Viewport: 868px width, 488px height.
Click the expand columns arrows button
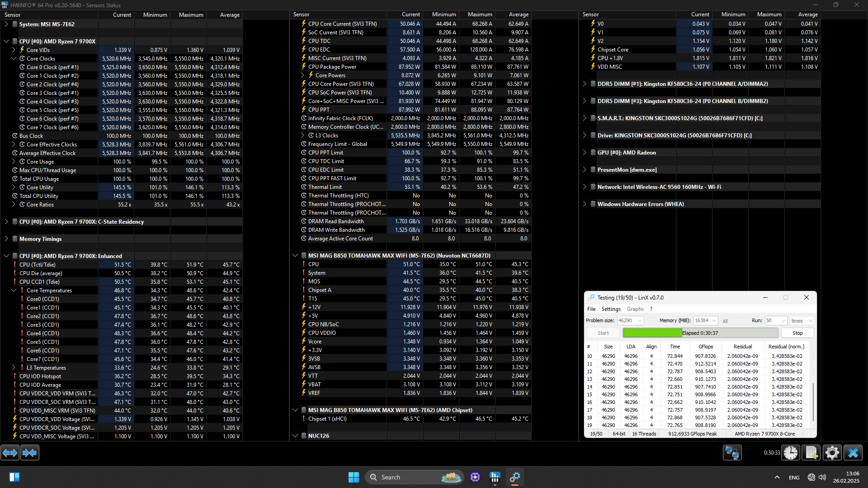[10, 452]
